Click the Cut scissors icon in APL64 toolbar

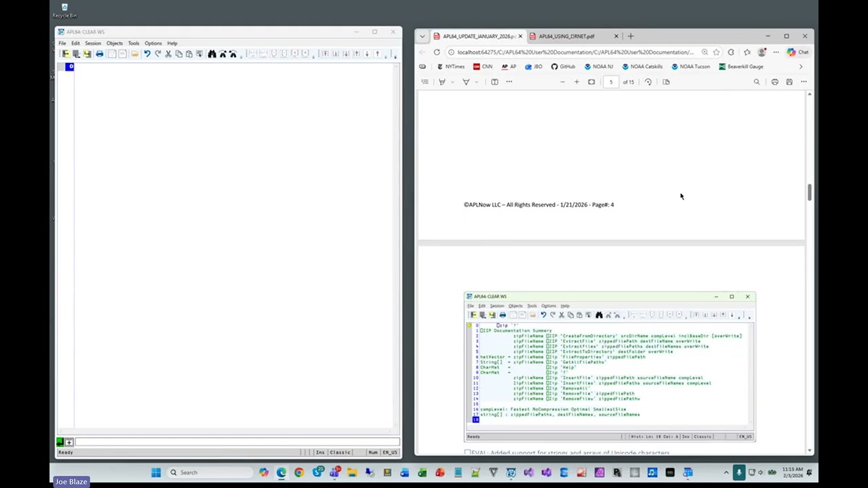click(x=168, y=54)
